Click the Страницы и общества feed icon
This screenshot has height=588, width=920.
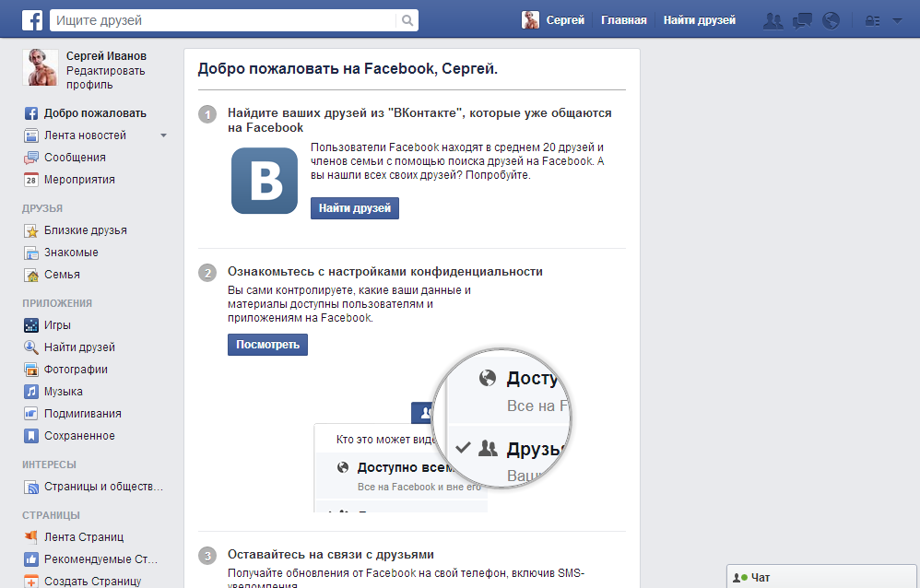(x=31, y=487)
